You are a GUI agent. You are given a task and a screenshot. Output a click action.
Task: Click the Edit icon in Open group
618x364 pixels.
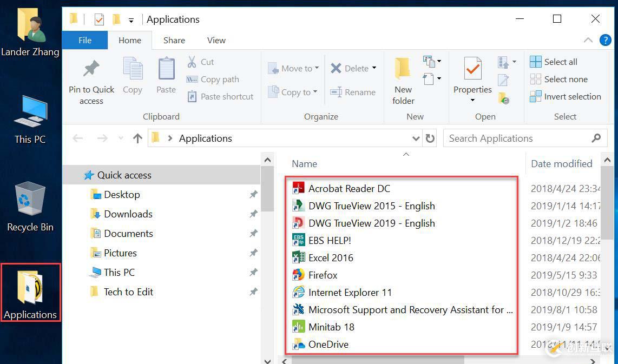[503, 80]
